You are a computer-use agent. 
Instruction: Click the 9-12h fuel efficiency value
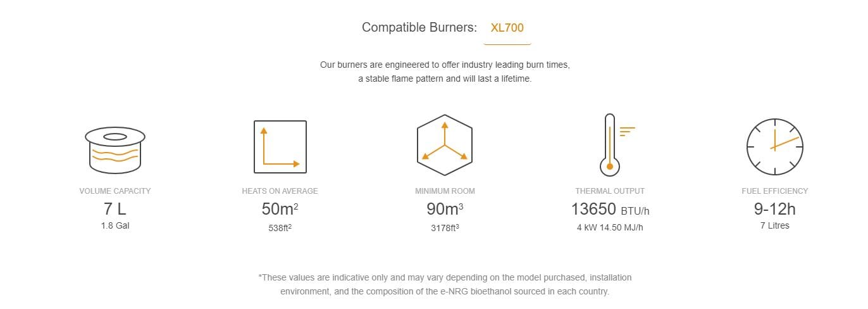point(774,209)
